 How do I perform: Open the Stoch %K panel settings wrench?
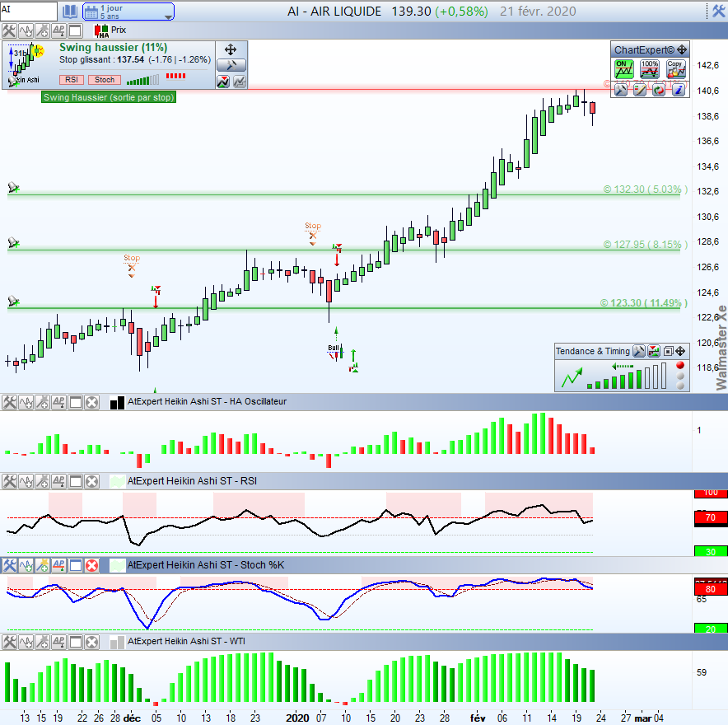(9, 565)
